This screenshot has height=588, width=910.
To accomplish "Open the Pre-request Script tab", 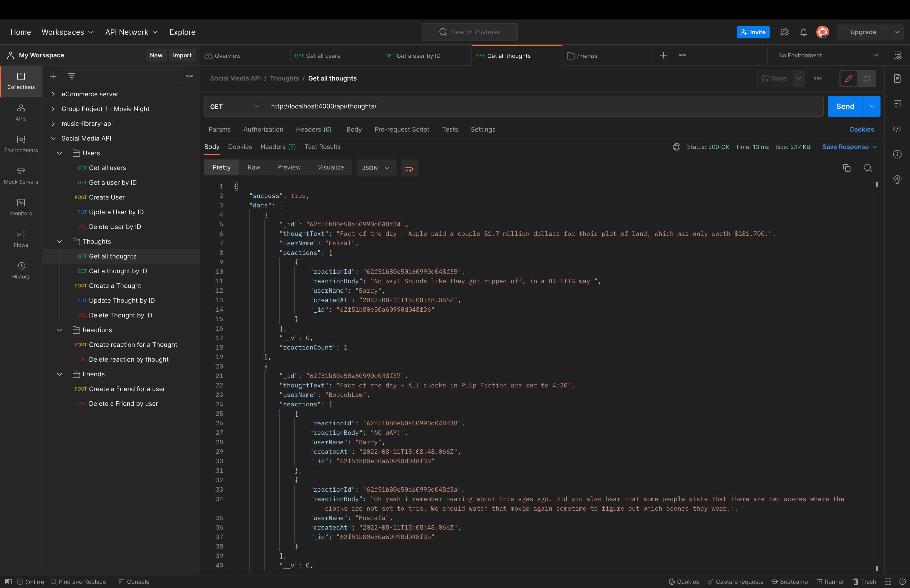I will point(402,129).
